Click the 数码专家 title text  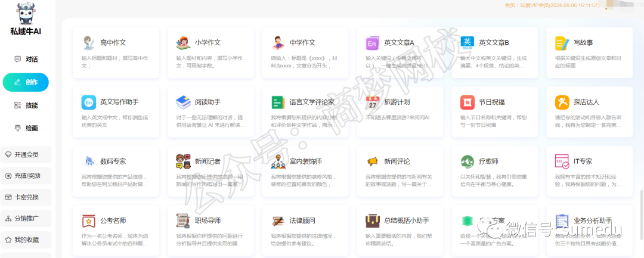point(113,161)
